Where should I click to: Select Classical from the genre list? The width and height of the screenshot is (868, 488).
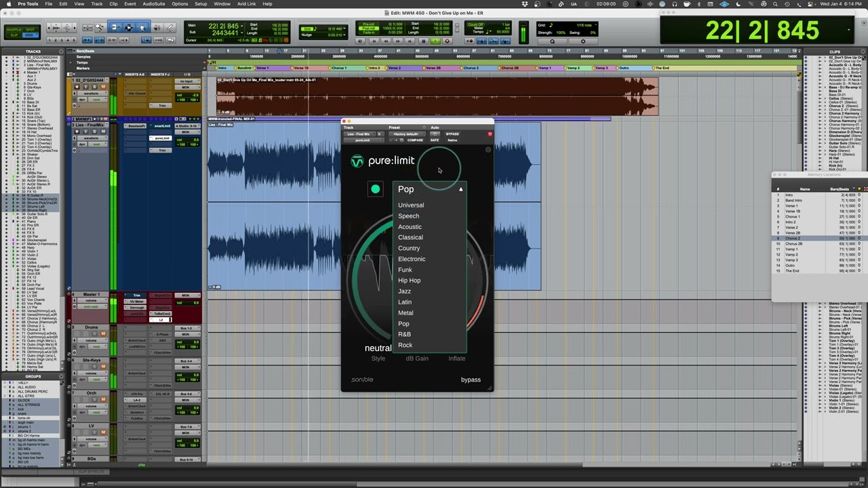[410, 237]
